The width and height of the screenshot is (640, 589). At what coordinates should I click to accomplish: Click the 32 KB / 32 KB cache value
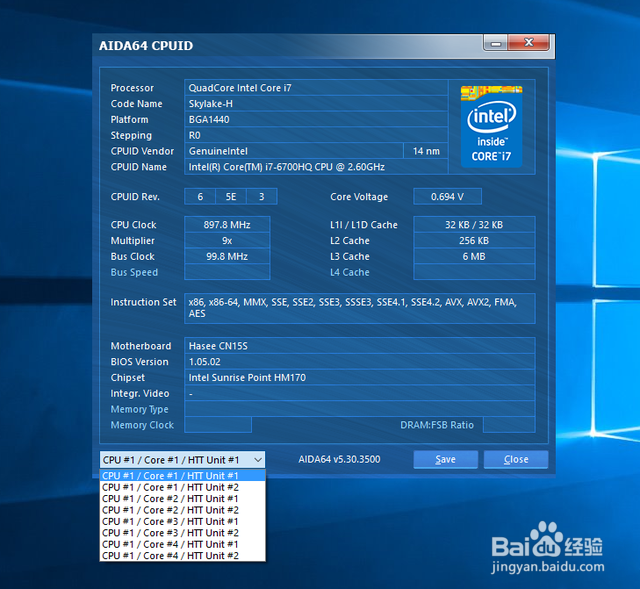[x=474, y=225]
